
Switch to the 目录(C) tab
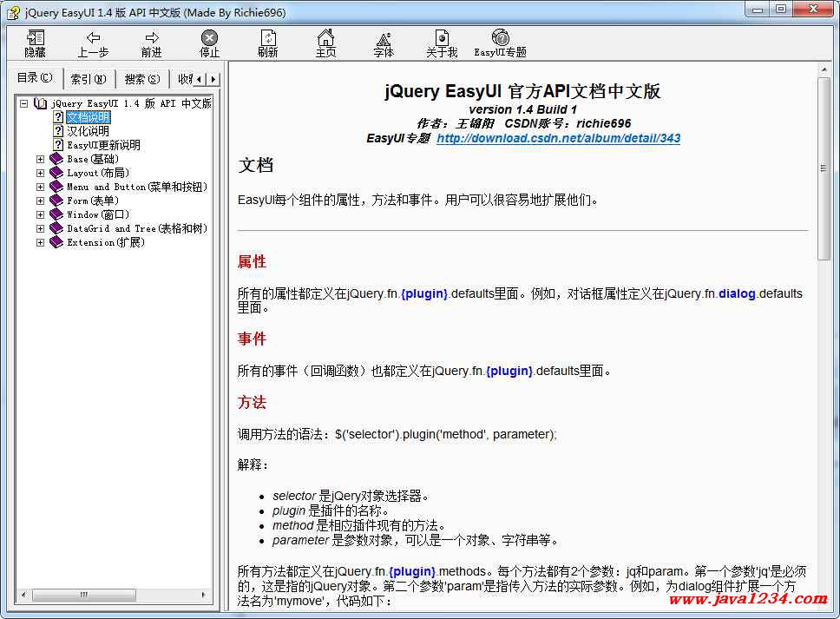click(x=35, y=78)
